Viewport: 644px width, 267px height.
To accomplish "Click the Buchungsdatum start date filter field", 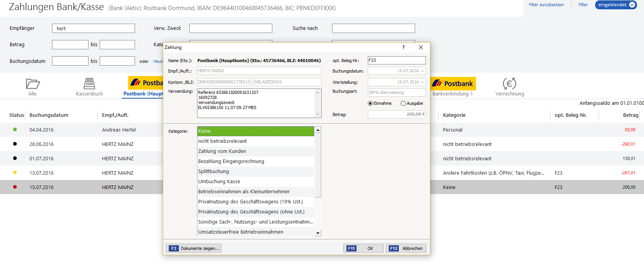I will tap(70, 61).
